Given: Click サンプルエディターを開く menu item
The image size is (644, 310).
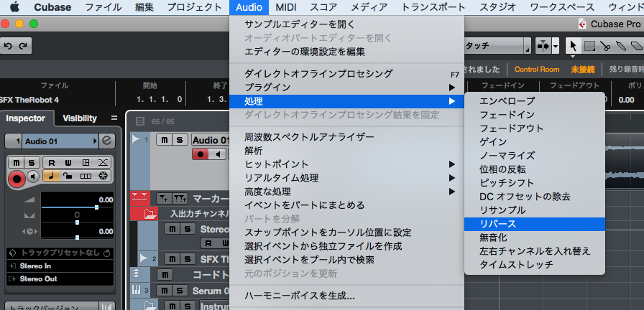Looking at the screenshot, I should (346, 24).
